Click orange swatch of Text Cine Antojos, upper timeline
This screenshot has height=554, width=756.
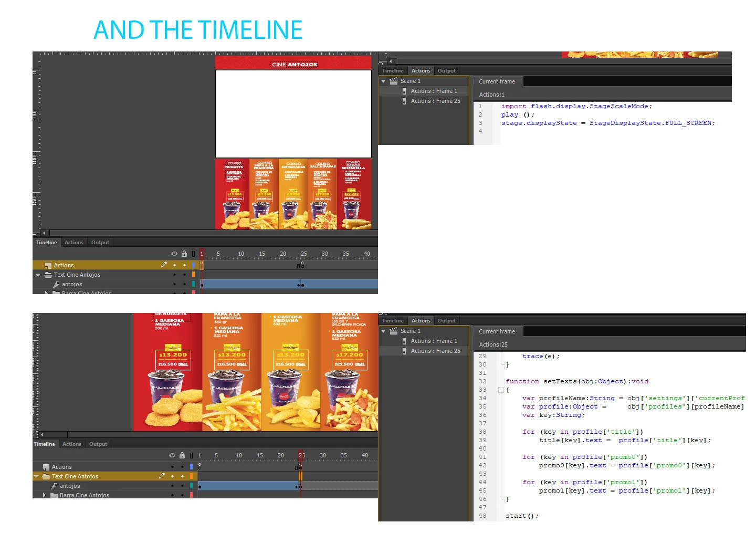(193, 275)
